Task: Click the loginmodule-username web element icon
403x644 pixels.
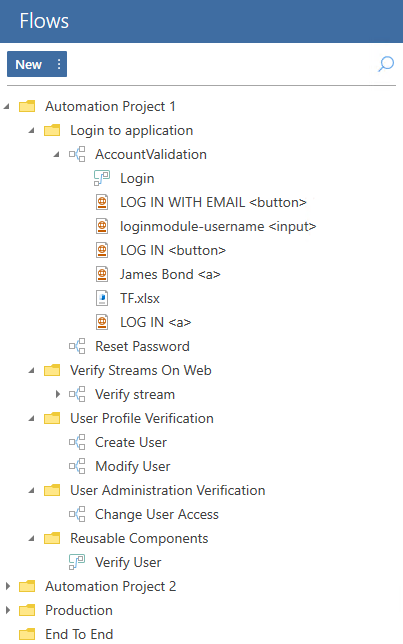Action: coord(102,226)
